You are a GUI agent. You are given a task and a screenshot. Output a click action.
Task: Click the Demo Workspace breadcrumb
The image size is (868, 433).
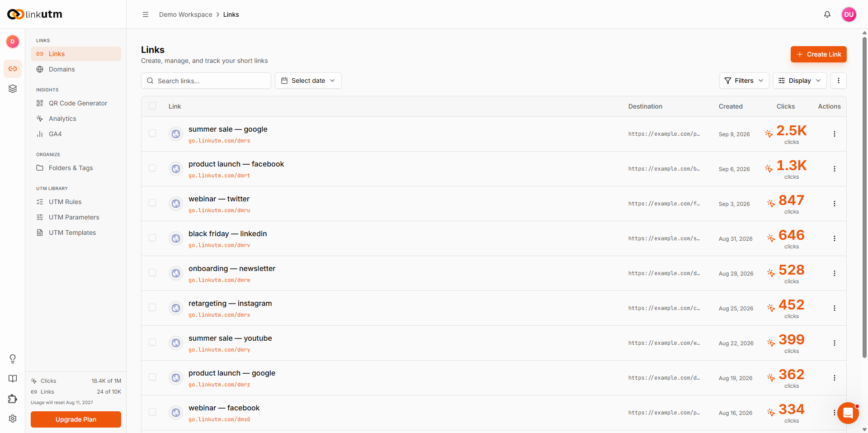(185, 14)
